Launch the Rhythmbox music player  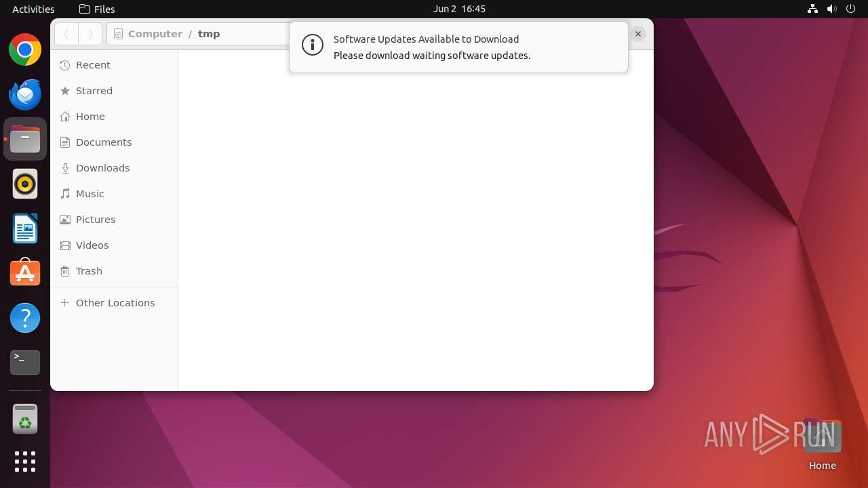pos(25,184)
